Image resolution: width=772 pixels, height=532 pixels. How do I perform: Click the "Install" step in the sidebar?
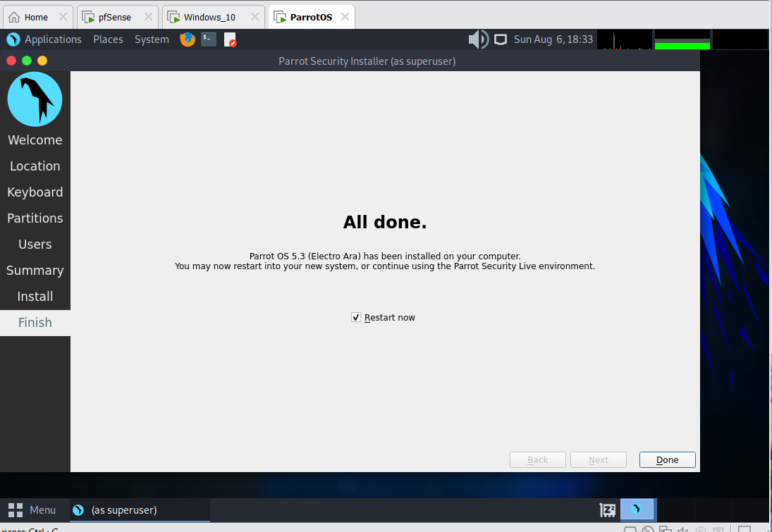pos(35,296)
